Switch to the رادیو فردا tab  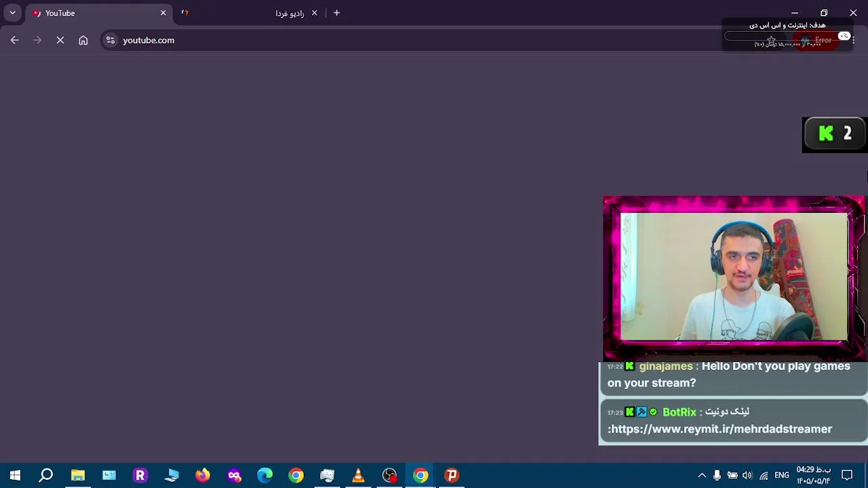[x=249, y=13]
